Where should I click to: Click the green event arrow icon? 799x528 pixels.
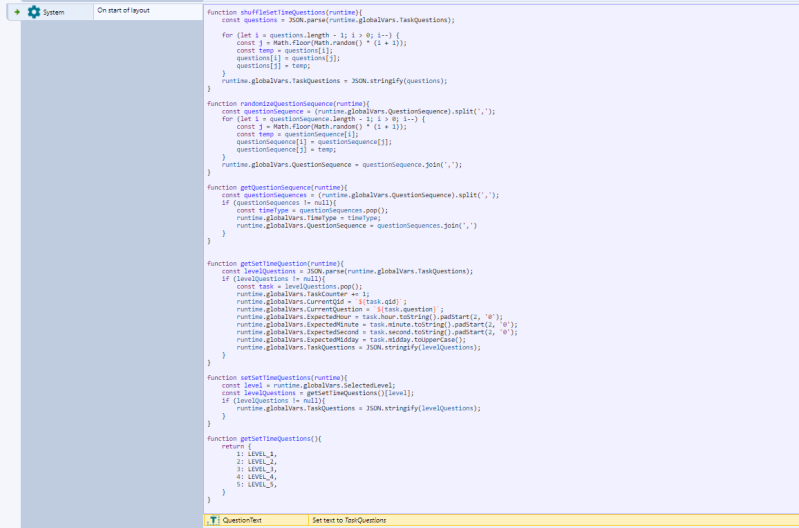click(17, 12)
